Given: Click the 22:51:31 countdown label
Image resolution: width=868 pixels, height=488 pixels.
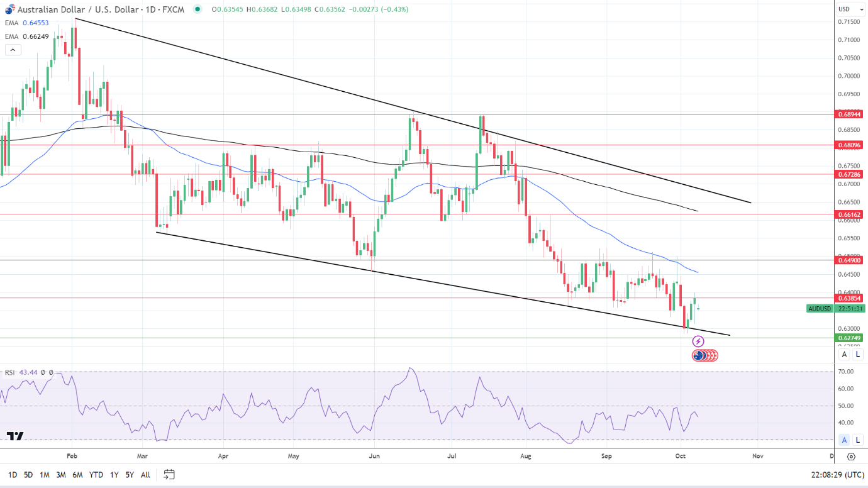Looking at the screenshot, I should 849,309.
